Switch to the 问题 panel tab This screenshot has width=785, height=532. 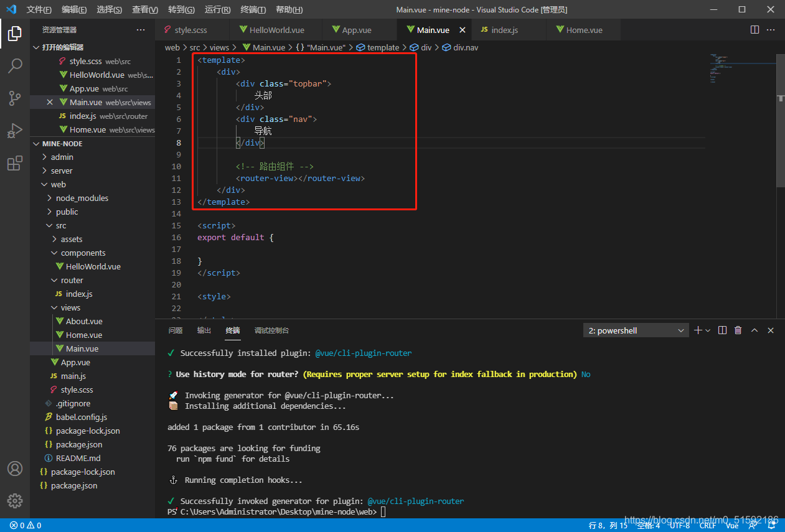(x=176, y=330)
